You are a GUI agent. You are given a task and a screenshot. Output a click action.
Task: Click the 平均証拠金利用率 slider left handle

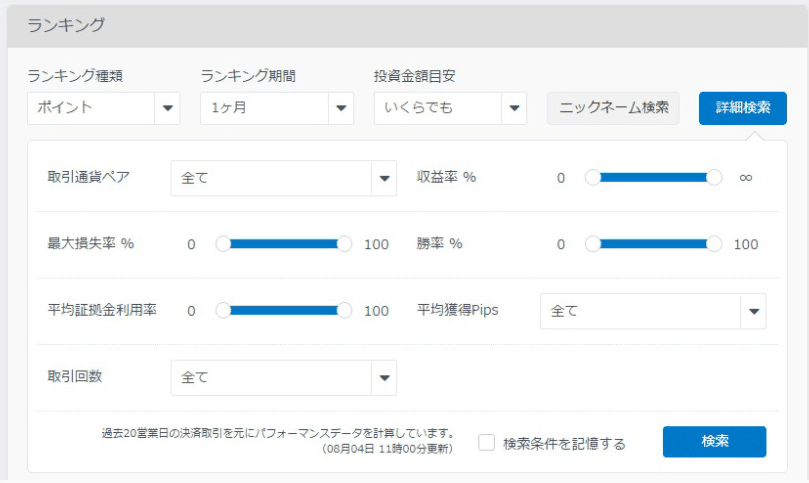tap(223, 311)
